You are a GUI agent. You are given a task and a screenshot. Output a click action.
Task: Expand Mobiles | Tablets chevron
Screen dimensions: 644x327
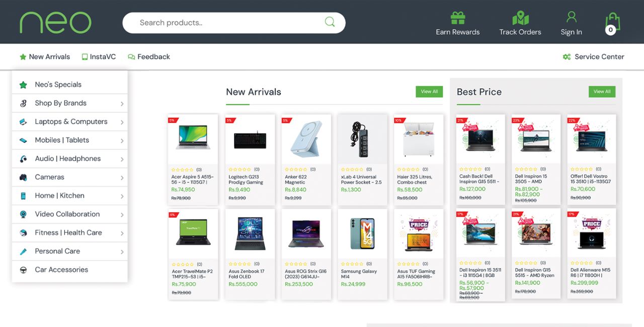point(122,141)
